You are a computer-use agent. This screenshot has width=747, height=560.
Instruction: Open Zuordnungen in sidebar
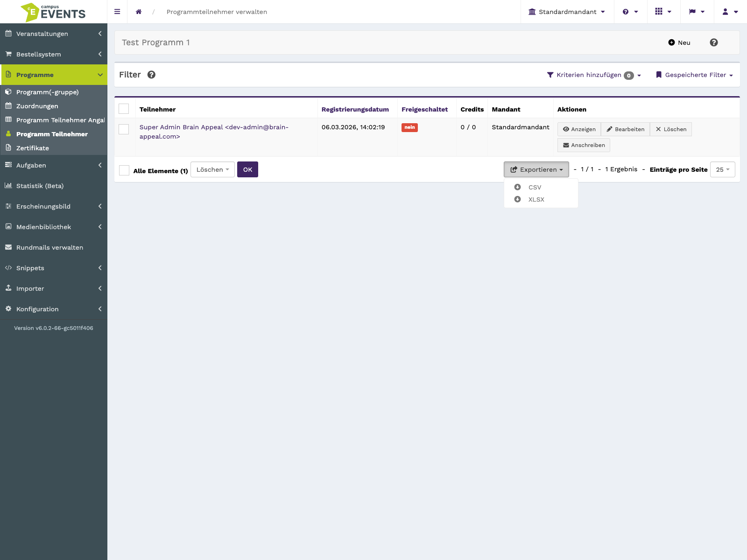tap(54, 106)
